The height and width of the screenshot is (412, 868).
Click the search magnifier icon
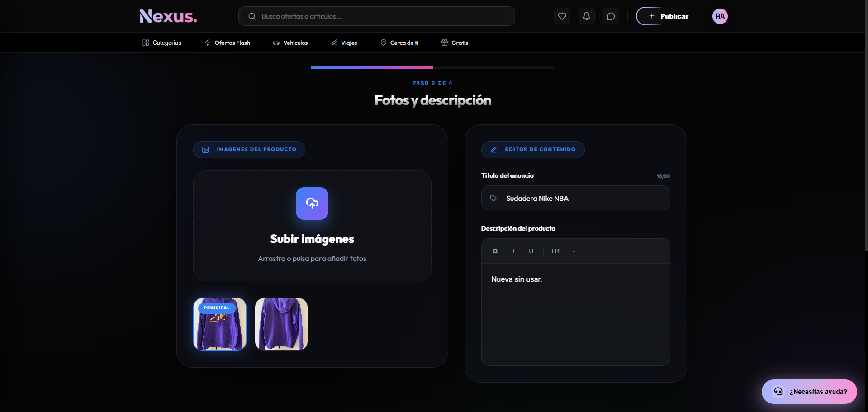pos(252,16)
